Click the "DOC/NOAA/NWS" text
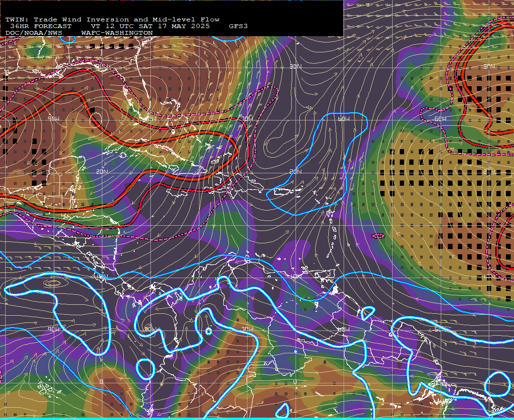 tap(34, 33)
